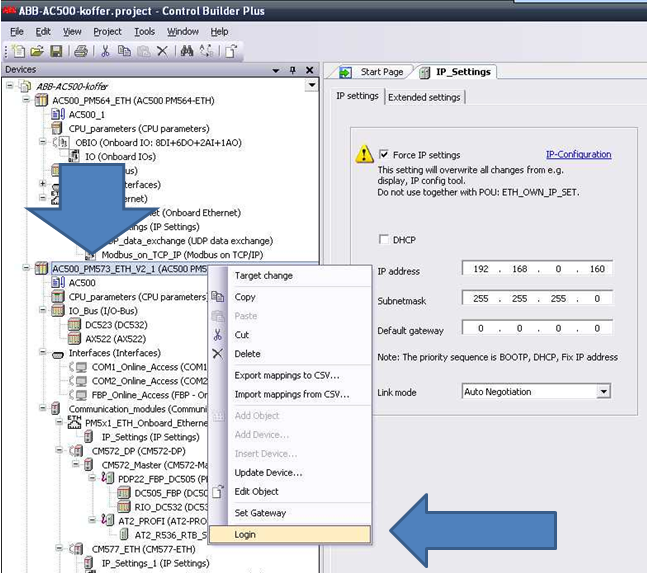This screenshot has width=647, height=573.
Task: Collapse the AC500_PM564_ETH tree node
Action: (x=25, y=101)
